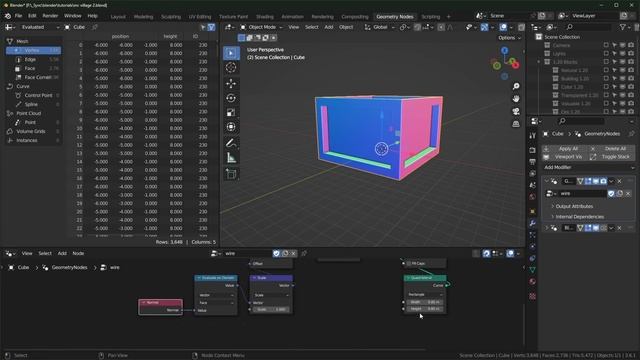Expand the second collapsed modifier panel
Screen dimensions: 640x360
coord(547,228)
